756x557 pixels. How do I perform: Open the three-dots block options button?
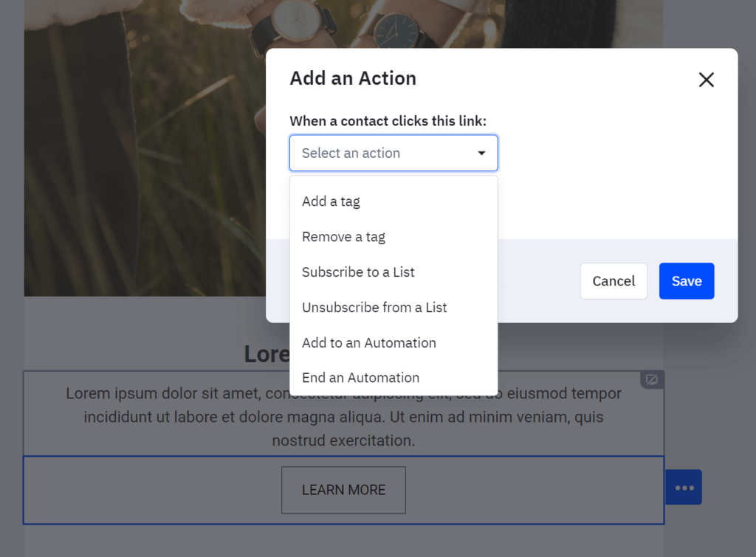tap(684, 488)
